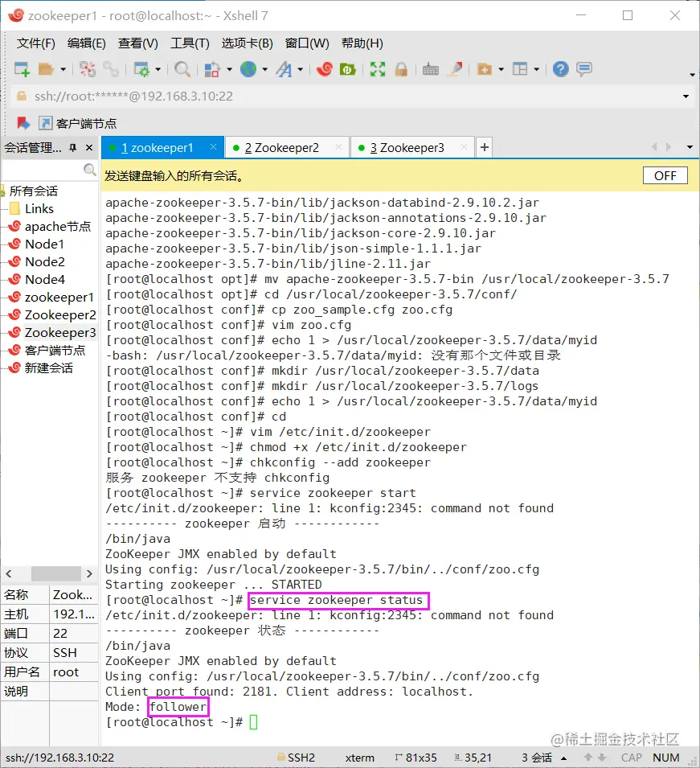
Task: Expand the Open folder dropdown arrow
Action: click(63, 69)
